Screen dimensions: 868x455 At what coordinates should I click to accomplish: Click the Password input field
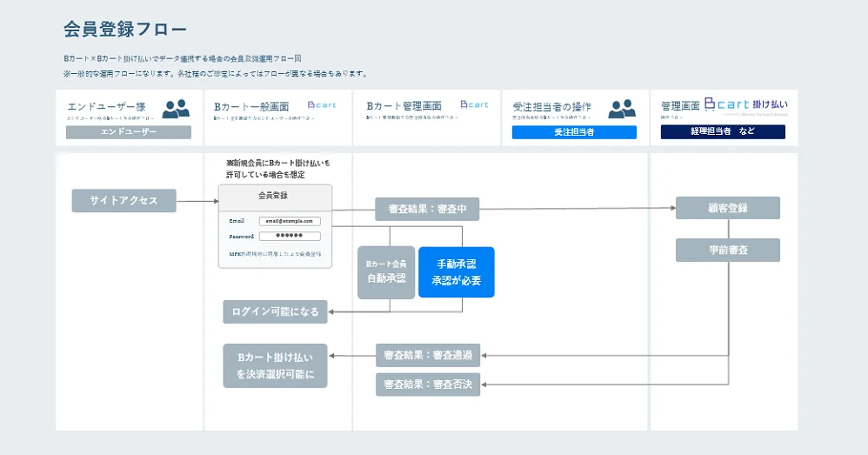pyautogui.click(x=290, y=237)
